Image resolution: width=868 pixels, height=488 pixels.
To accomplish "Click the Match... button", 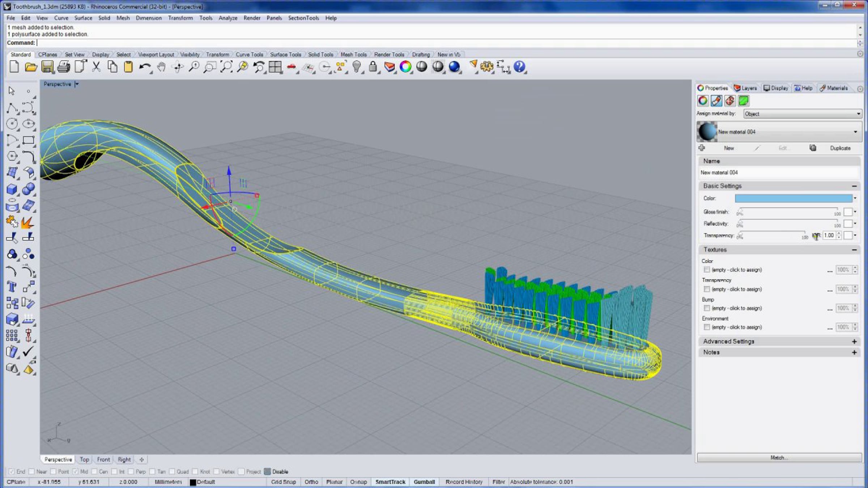I will point(779,458).
